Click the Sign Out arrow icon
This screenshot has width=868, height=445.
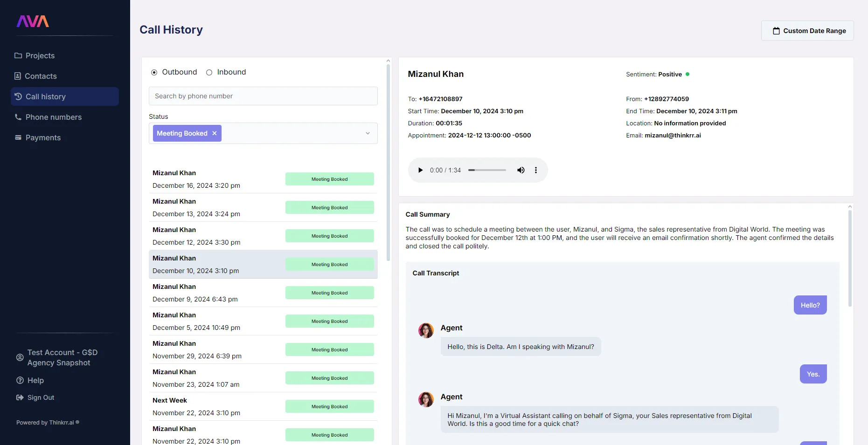19,397
